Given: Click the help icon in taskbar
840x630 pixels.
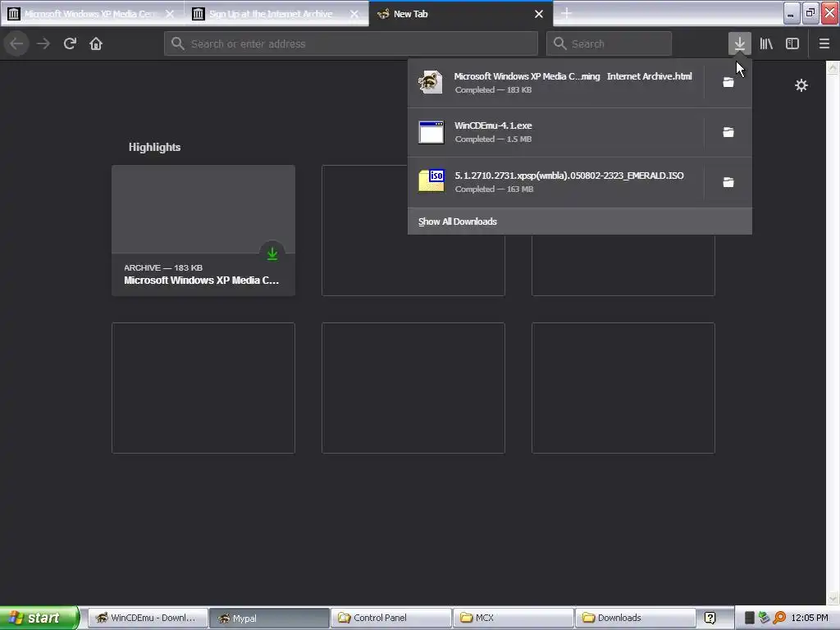Looking at the screenshot, I should [710, 618].
